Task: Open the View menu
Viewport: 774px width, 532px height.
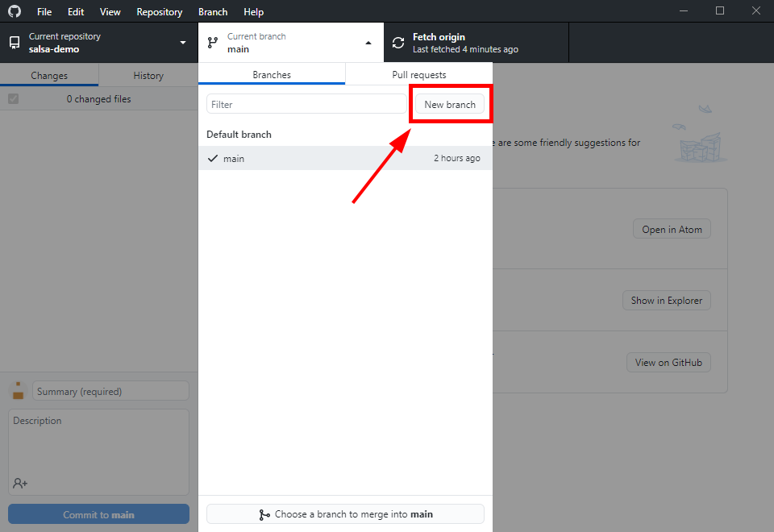Action: point(110,12)
